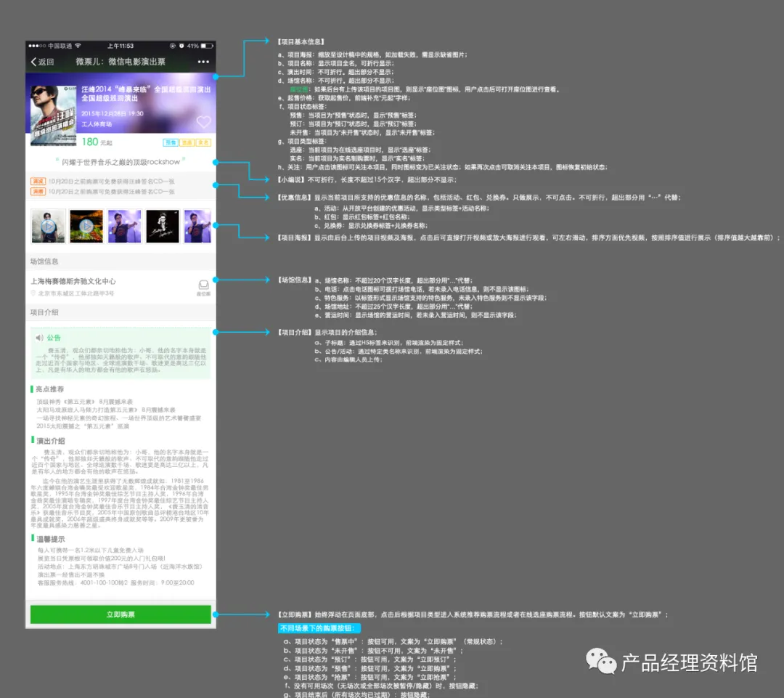Screen dimensions: 784x698
Task: Click the highlighted 不同场景下的购票按钮 label
Action: tap(319, 628)
